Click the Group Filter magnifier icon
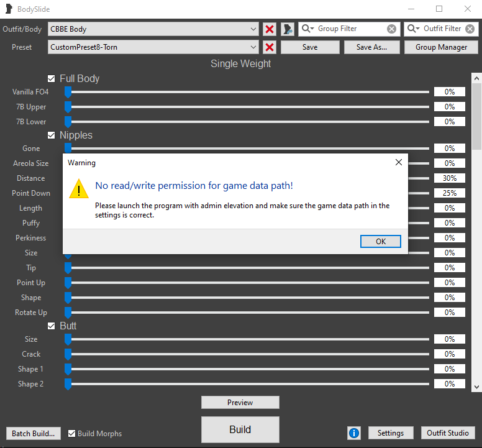Screen dimensions: 482x448 pos(307,29)
